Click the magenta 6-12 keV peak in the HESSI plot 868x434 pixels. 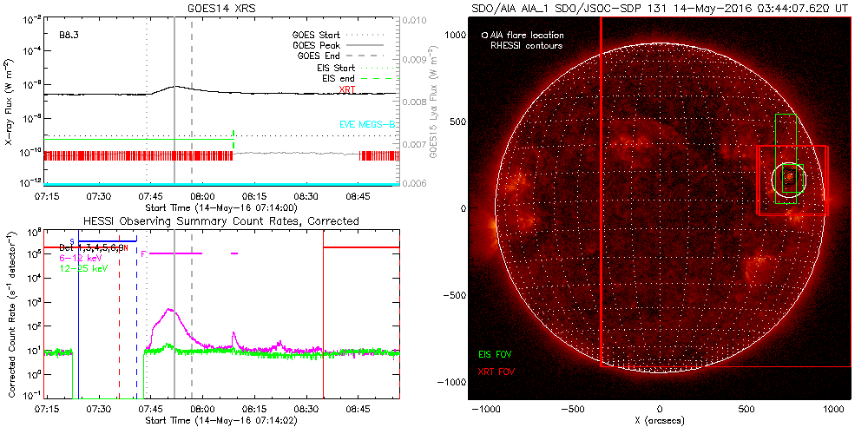(170, 310)
